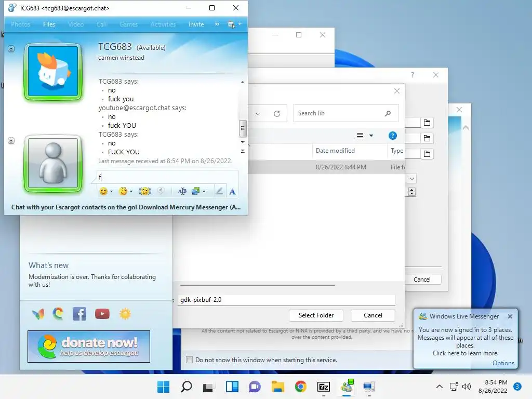Click the Video toolbar item
532x399 pixels.
point(76,24)
